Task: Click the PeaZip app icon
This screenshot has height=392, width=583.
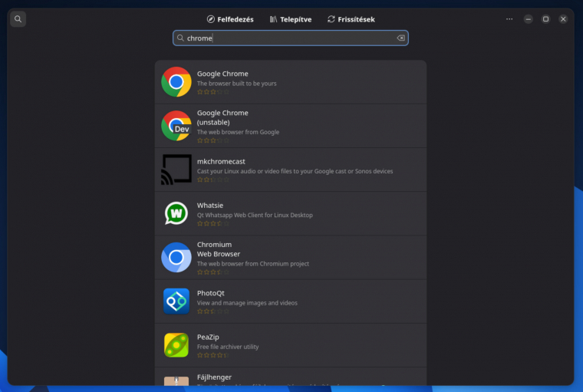Action: pos(176,345)
